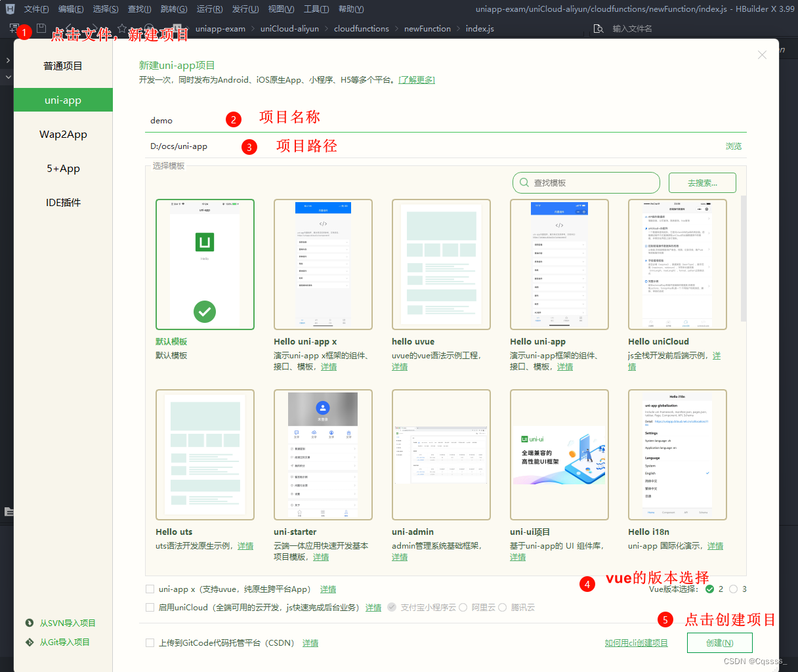Open the 编辑(E) menu

(x=71, y=9)
